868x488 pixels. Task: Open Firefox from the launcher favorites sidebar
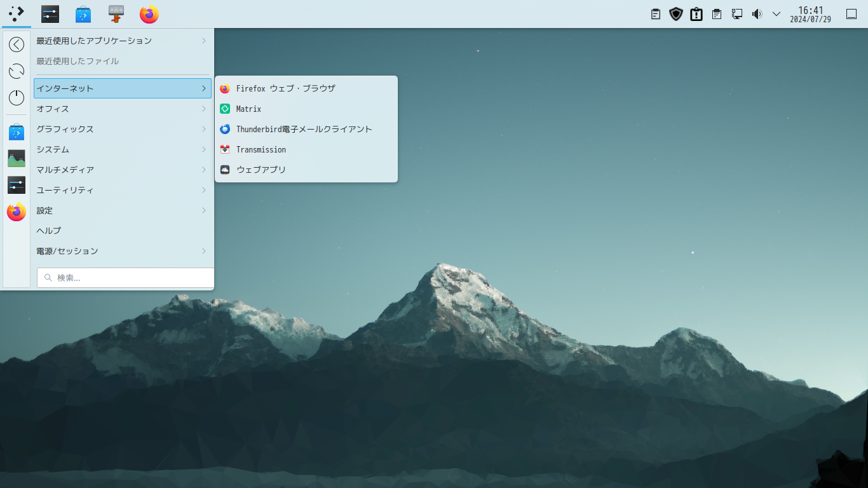(x=17, y=212)
